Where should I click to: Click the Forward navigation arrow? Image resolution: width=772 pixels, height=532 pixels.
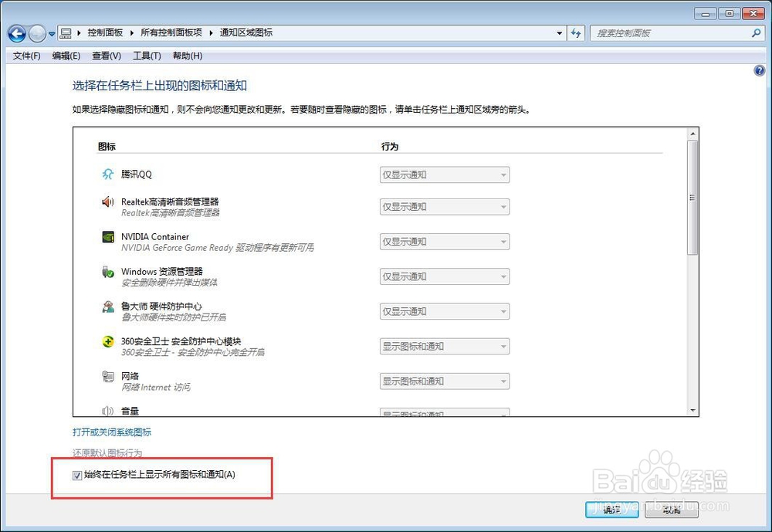[37, 33]
